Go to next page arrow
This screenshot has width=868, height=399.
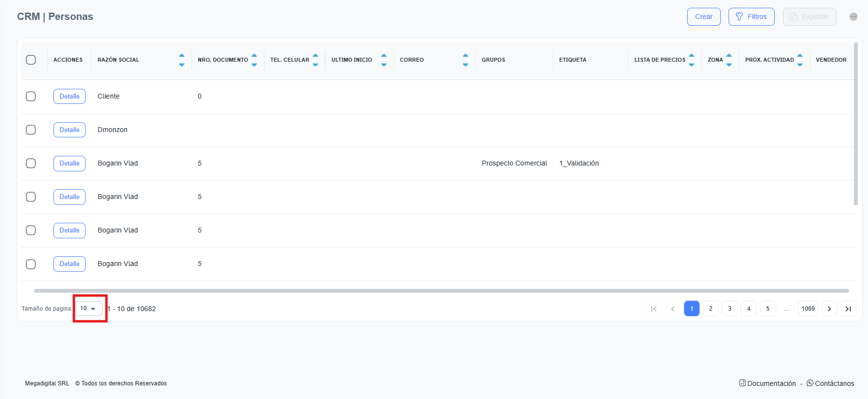tap(829, 309)
